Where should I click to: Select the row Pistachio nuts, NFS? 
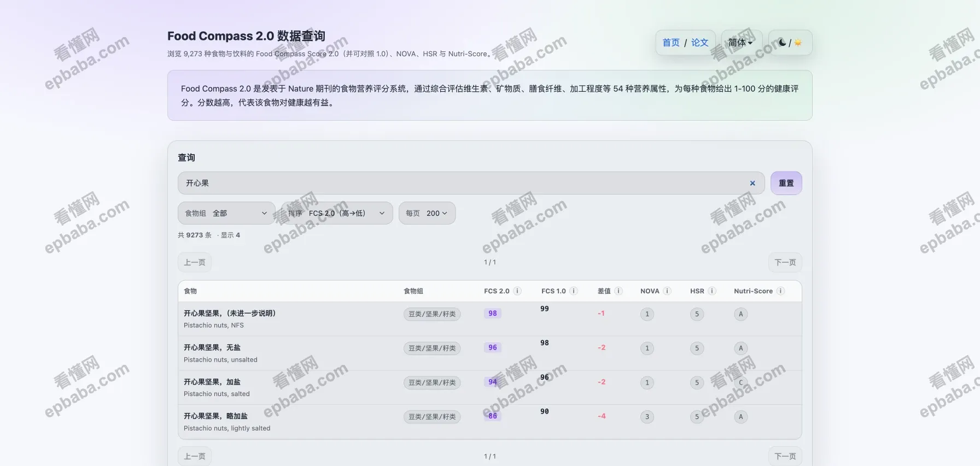coord(490,319)
